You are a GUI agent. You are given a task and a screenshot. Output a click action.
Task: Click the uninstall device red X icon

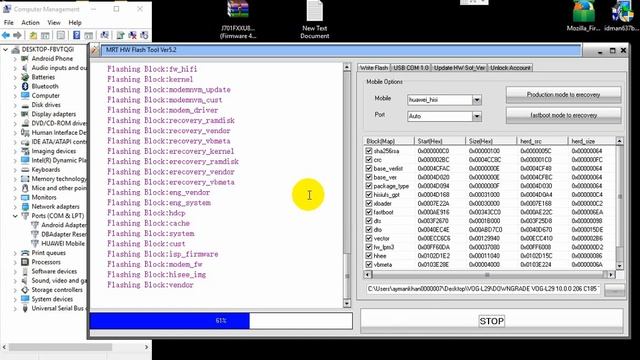(x=132, y=36)
